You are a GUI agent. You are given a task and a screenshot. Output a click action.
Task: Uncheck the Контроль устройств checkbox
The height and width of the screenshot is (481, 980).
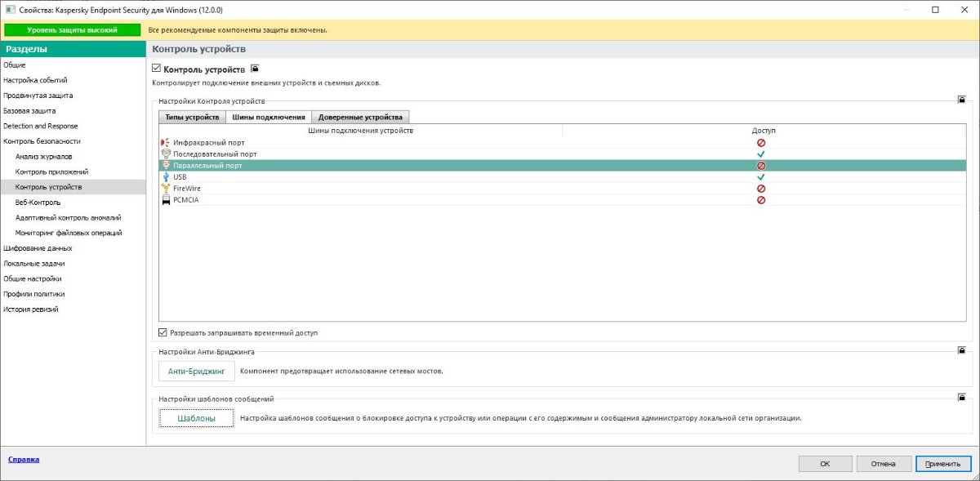(157, 69)
